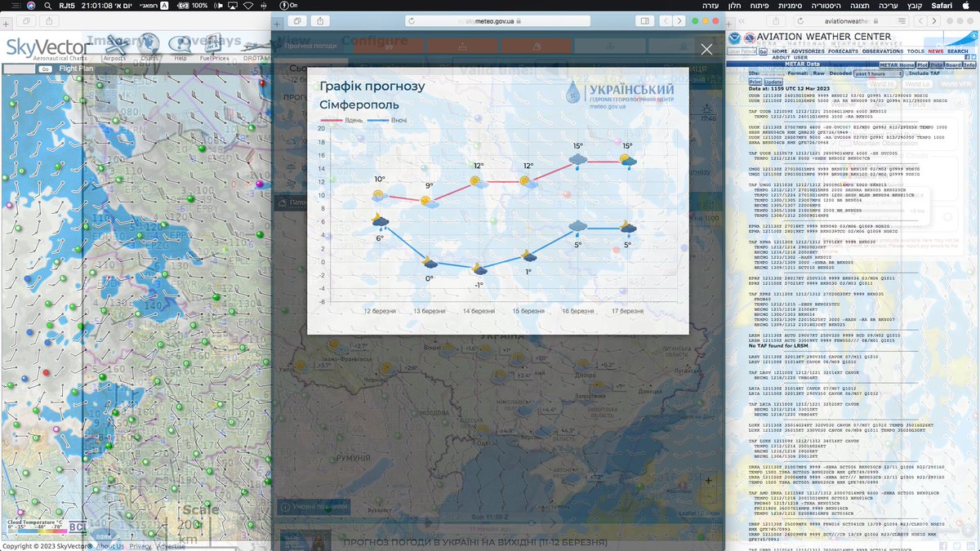Open the Safari menu in menu bar

click(x=942, y=6)
